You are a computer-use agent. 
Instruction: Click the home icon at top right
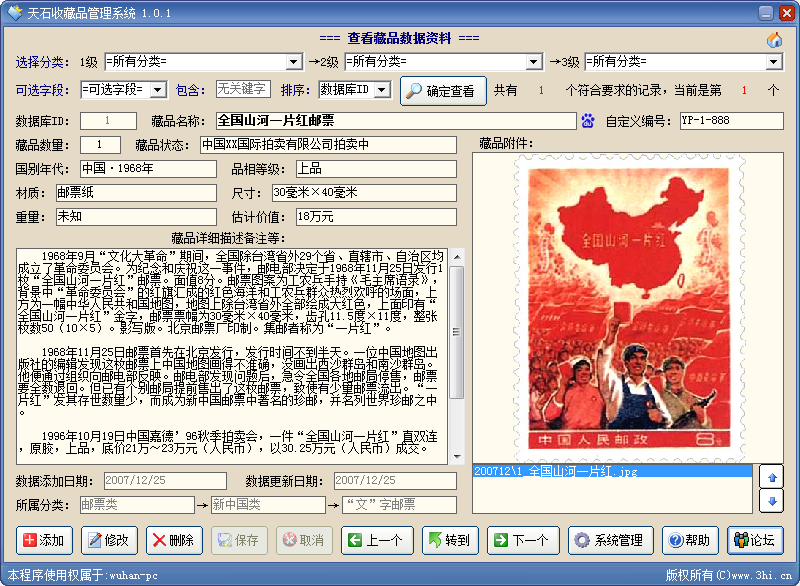tap(774, 39)
